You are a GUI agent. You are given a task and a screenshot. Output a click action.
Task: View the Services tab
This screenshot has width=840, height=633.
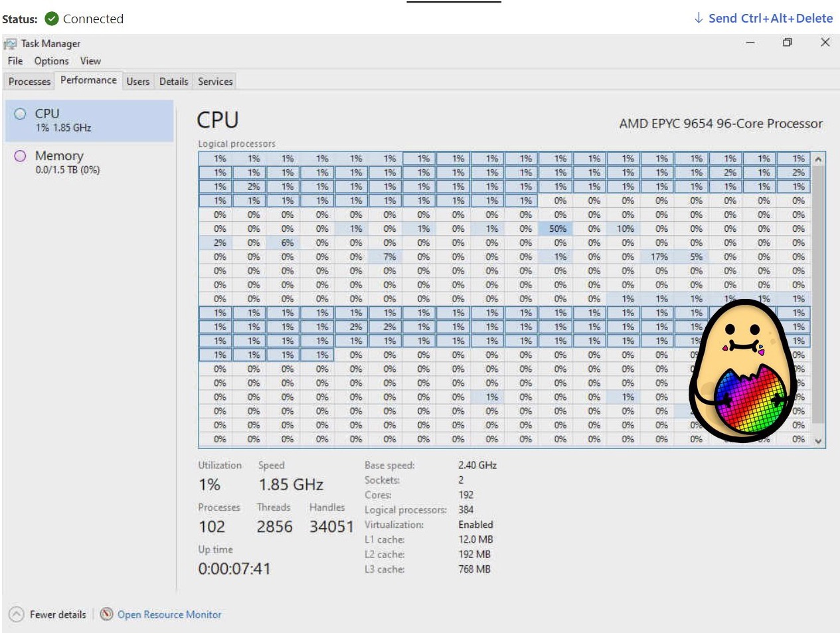tap(214, 81)
